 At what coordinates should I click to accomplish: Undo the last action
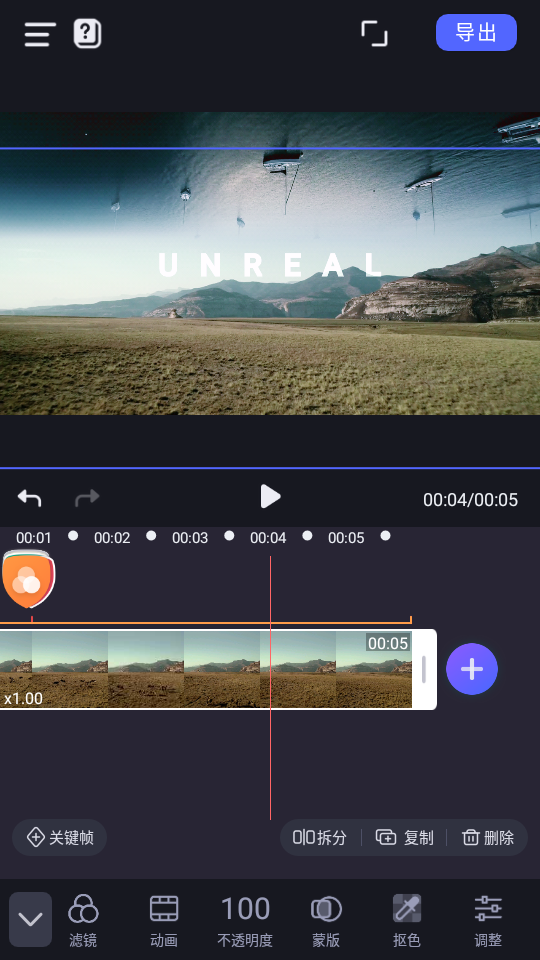coord(29,497)
